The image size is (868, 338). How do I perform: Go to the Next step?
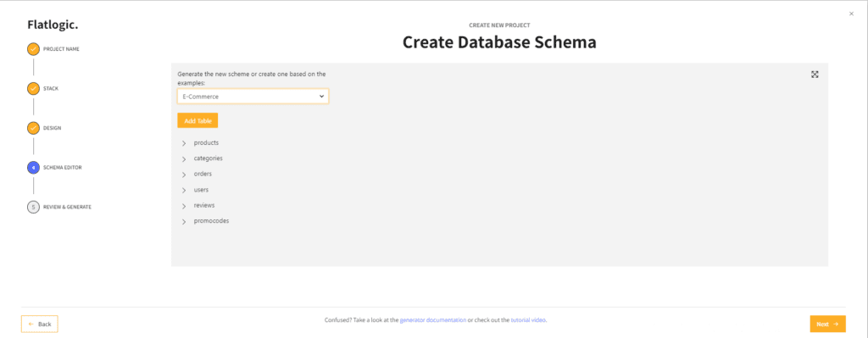[x=827, y=324]
